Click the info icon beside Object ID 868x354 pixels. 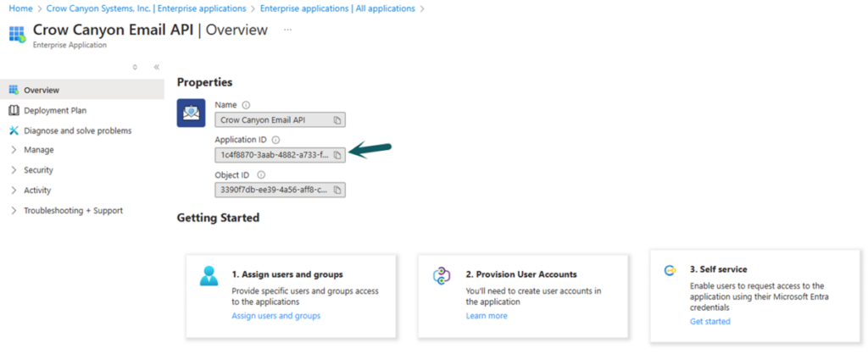coord(260,174)
